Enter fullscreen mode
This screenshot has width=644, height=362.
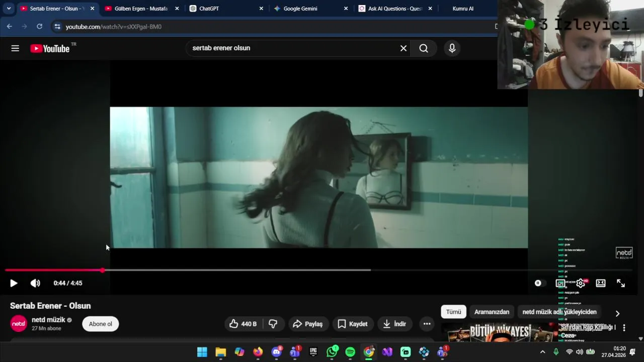(x=621, y=283)
